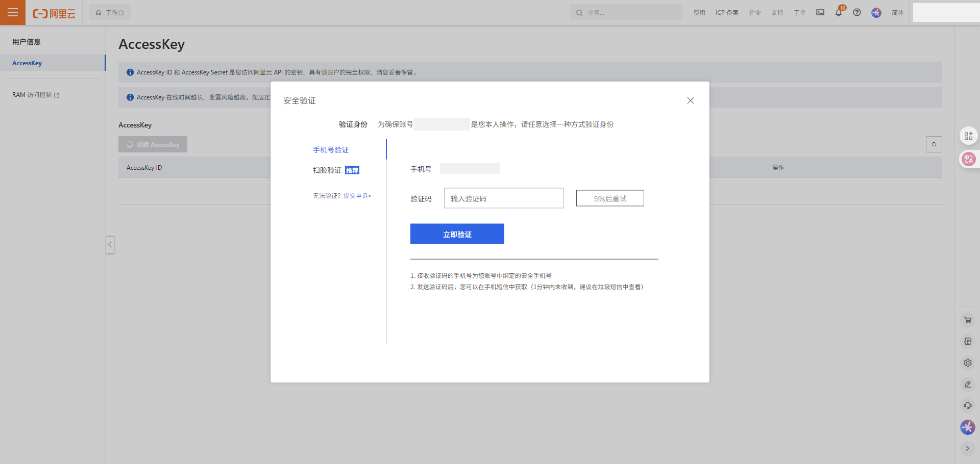
Task: Expand the right sidebar with bottom chevron
Action: pos(968,449)
